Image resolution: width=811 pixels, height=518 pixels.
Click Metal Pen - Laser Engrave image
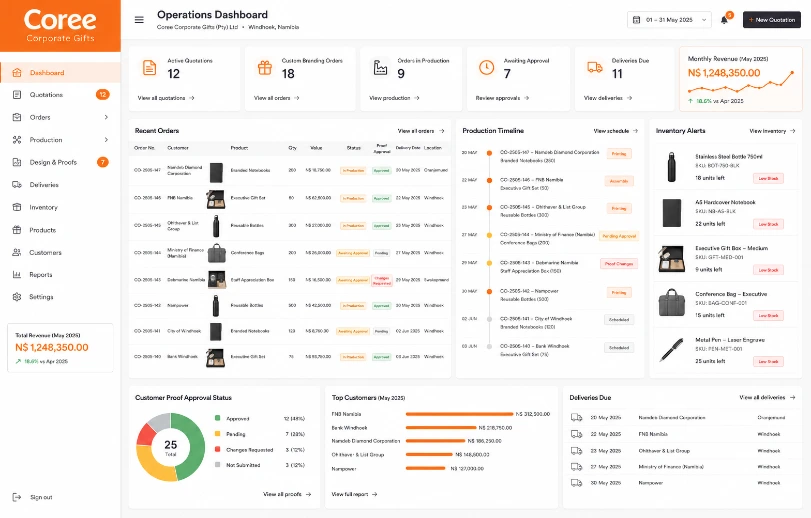pos(671,350)
